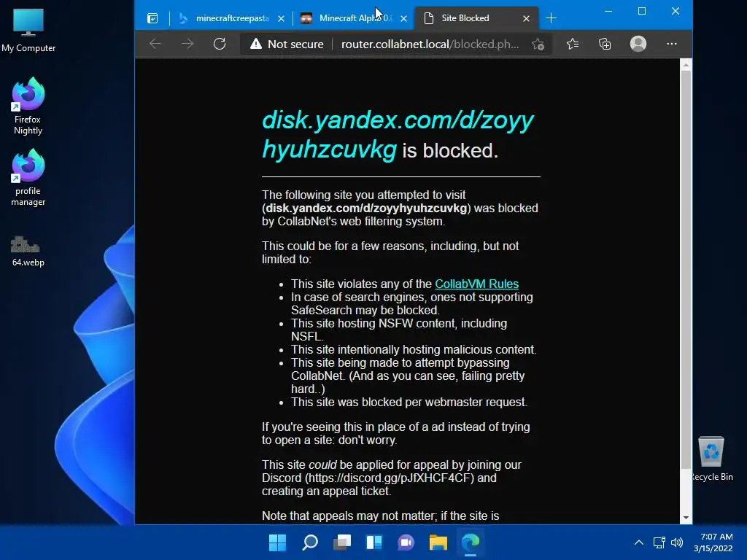
Task: Open the Windows Start menu
Action: coord(277,542)
